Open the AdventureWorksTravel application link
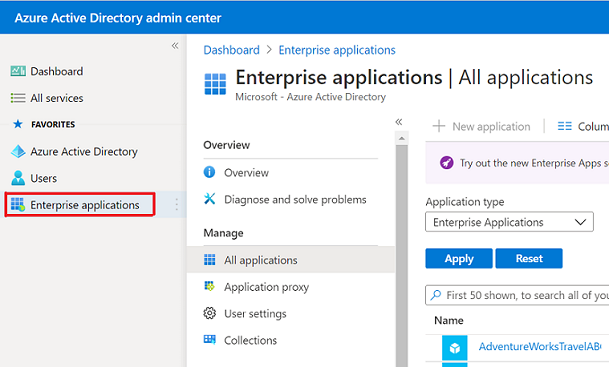The width and height of the screenshot is (609, 367). 540,346
